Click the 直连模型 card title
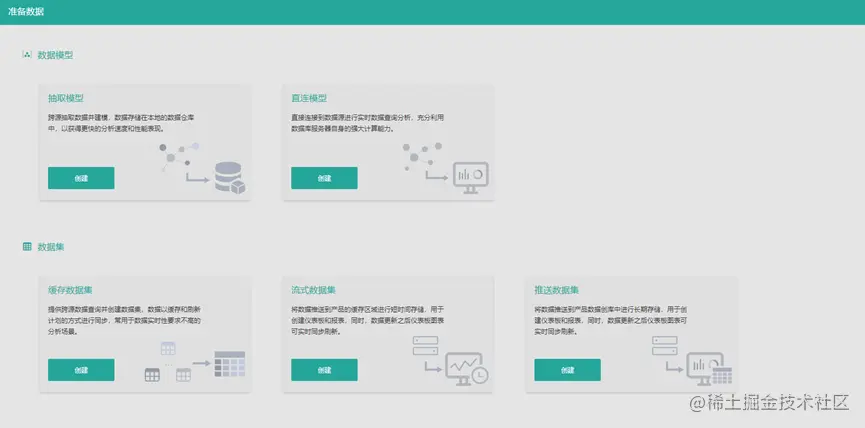The height and width of the screenshot is (428, 865). [x=309, y=98]
